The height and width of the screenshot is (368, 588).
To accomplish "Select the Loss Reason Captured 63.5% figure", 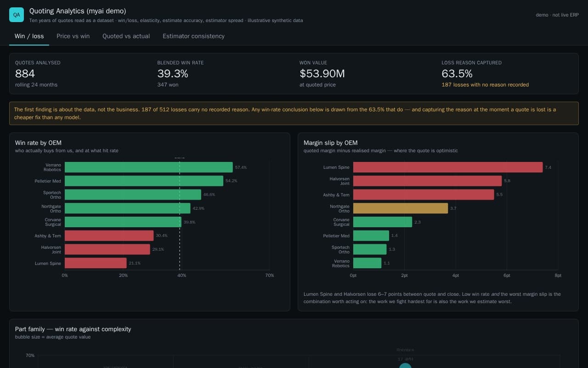I will pyautogui.click(x=457, y=74).
